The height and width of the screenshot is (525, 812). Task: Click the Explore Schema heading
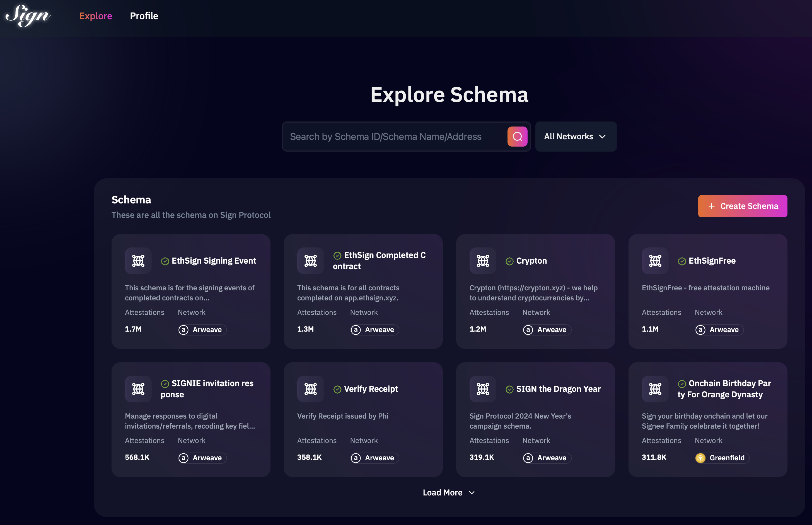click(x=449, y=94)
